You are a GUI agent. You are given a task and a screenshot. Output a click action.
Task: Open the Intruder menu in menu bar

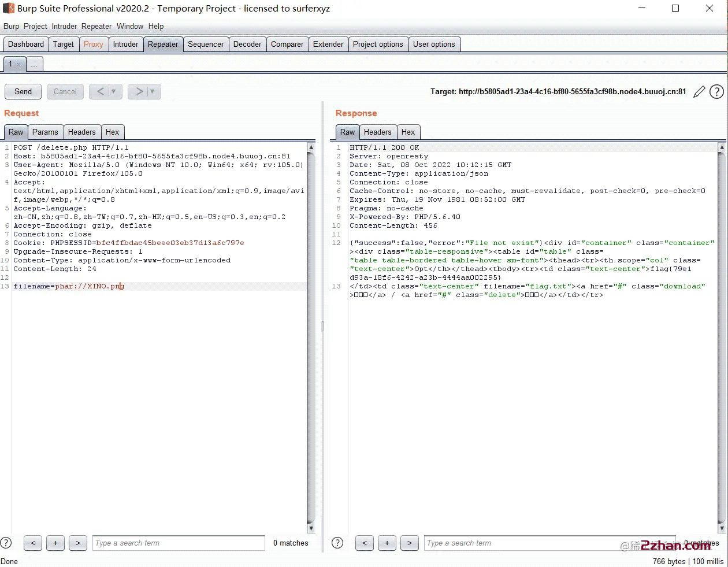click(64, 26)
